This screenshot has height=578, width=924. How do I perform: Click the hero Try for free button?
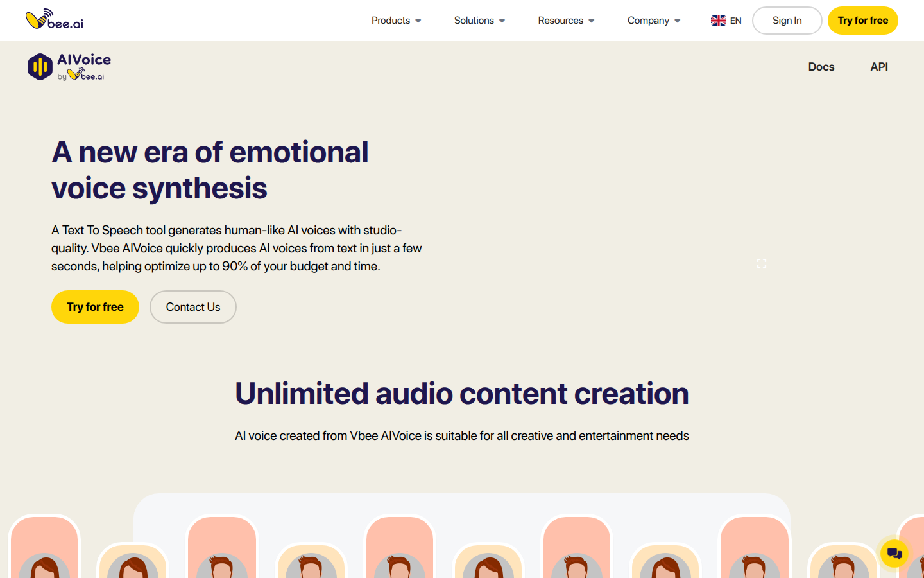point(95,307)
